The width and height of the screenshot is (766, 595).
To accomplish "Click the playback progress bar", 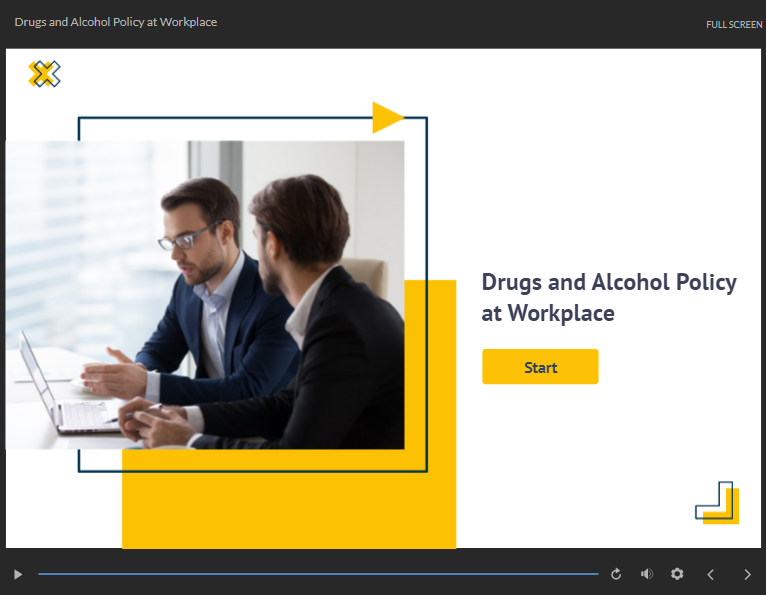I will click(318, 574).
